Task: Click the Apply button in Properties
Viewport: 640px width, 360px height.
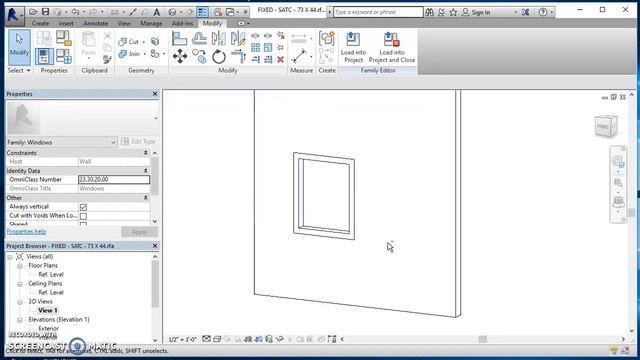Action: pyautogui.click(x=140, y=232)
